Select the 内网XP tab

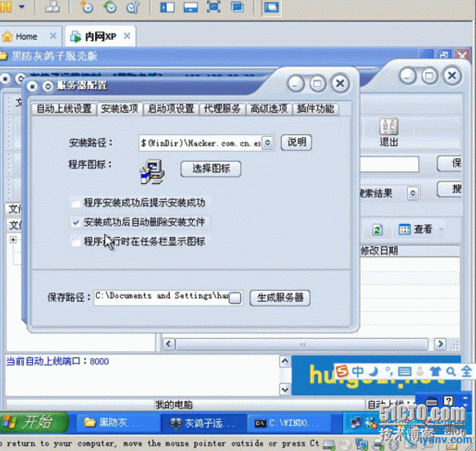tap(100, 37)
